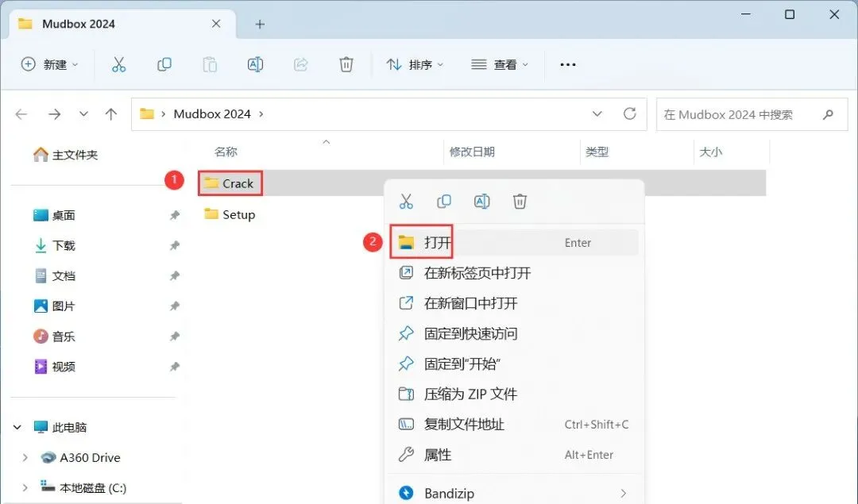Select the Crack folder
858x504 pixels.
click(x=230, y=183)
